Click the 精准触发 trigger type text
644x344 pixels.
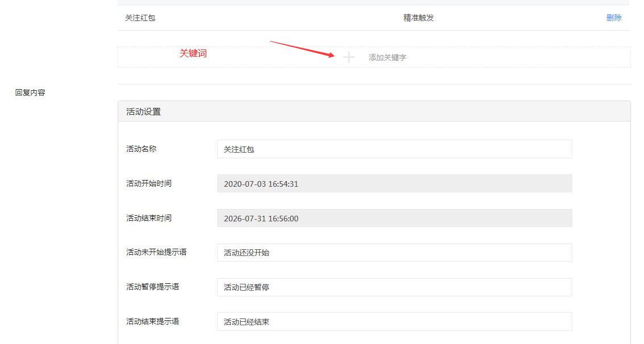(418, 18)
